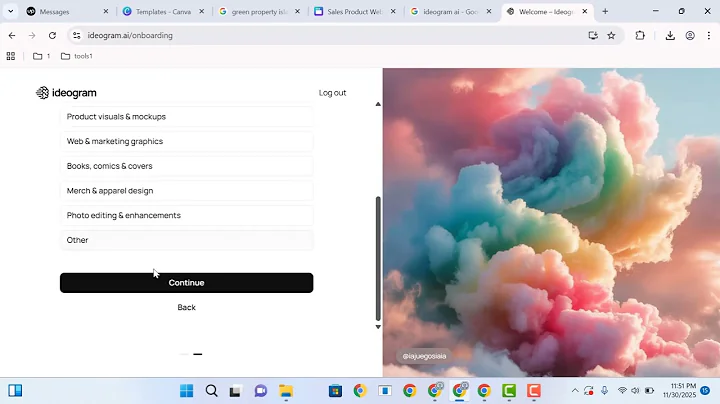Select Product visuals & mockups option
This screenshot has width=720, height=404.
pos(186,117)
